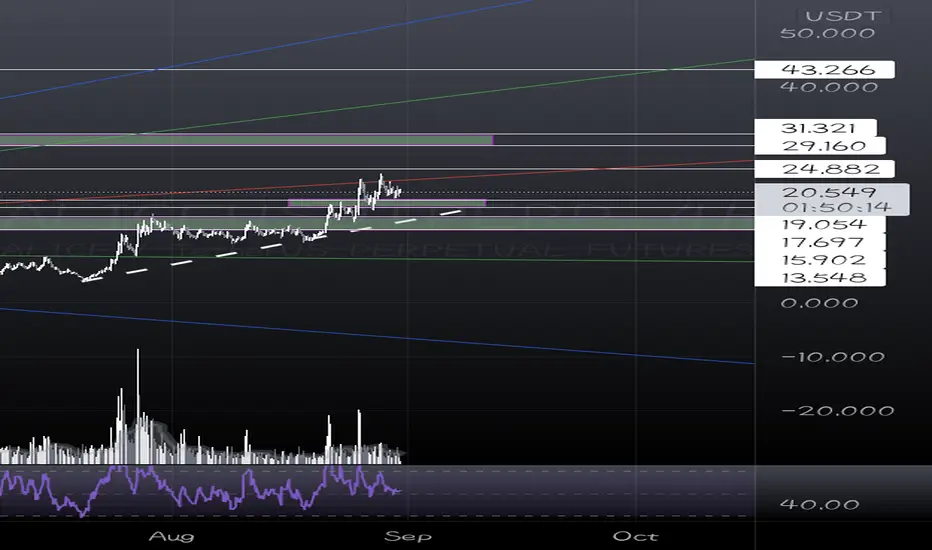Viewport: 932px width, 550px height.
Task: Click the 17.697 price label
Action: [x=820, y=242]
